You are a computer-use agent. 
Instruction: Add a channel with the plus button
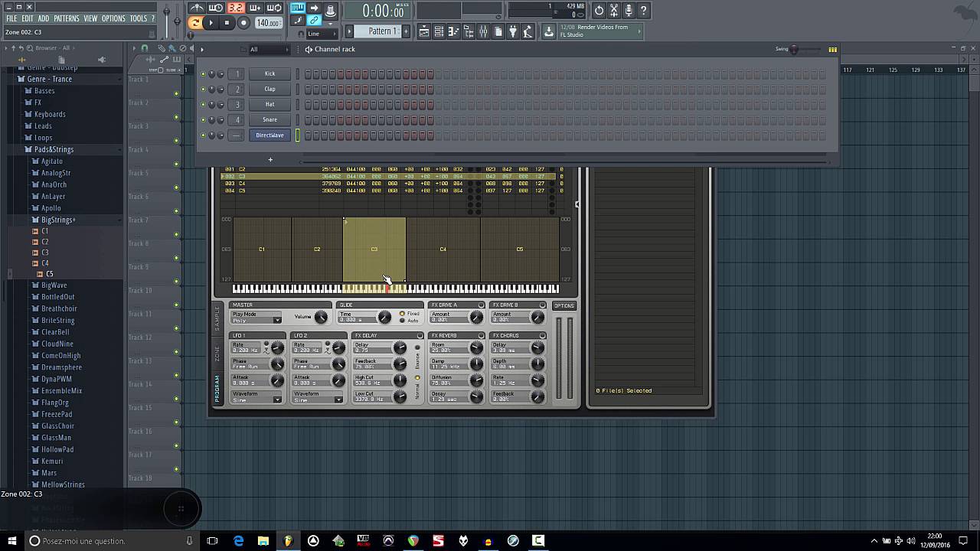click(x=270, y=160)
